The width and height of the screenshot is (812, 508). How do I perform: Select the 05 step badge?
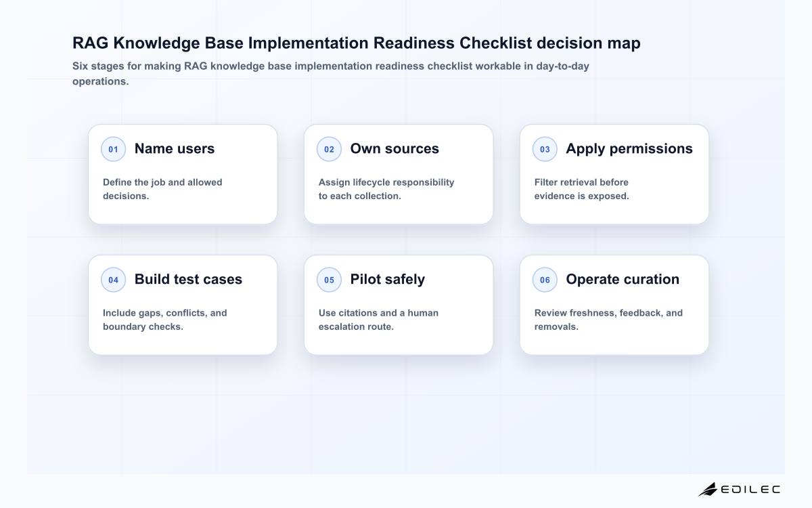tap(329, 280)
